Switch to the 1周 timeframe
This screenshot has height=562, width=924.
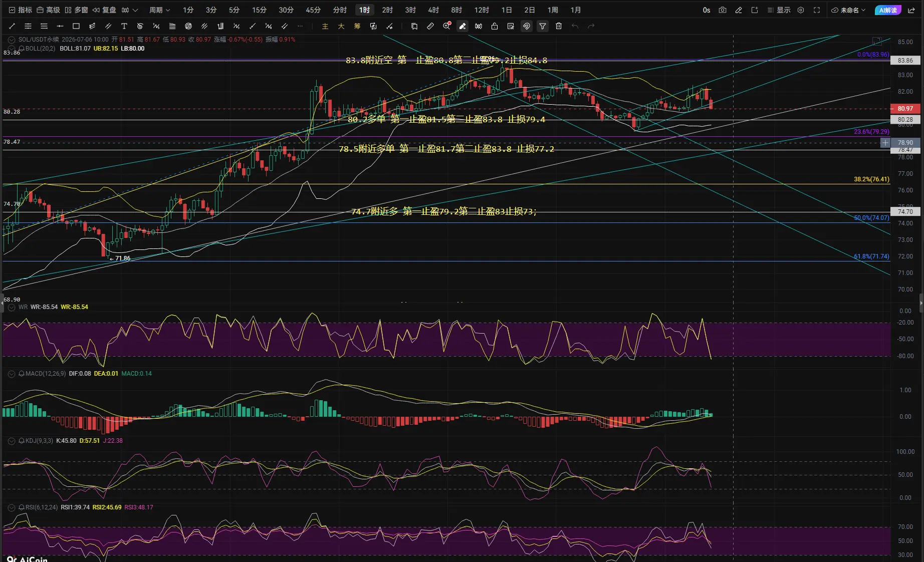(x=553, y=10)
